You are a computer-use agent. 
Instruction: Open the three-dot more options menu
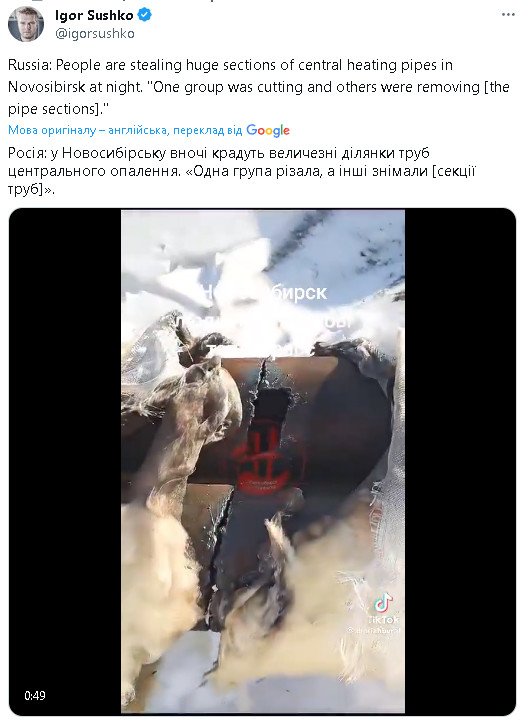click(508, 15)
